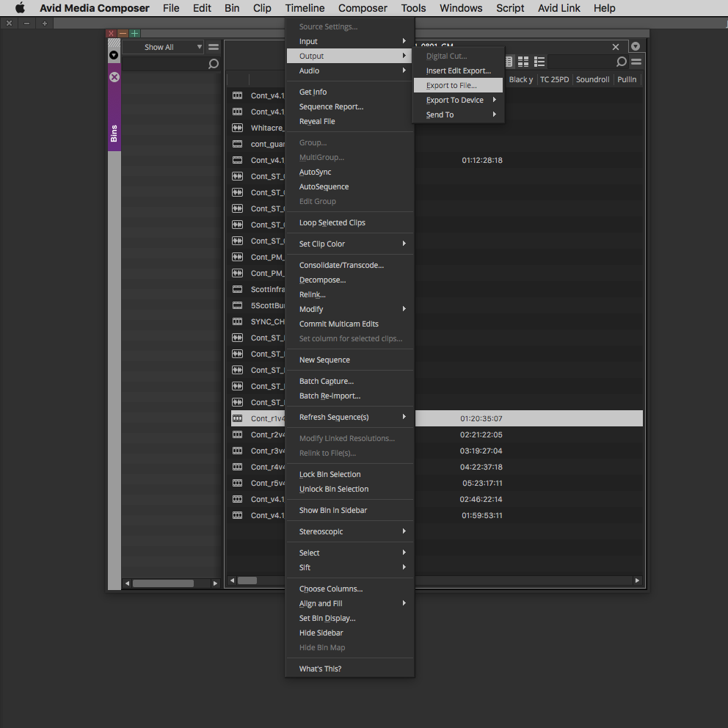Switch the bin to Frame view
The height and width of the screenshot is (728, 728).
523,62
